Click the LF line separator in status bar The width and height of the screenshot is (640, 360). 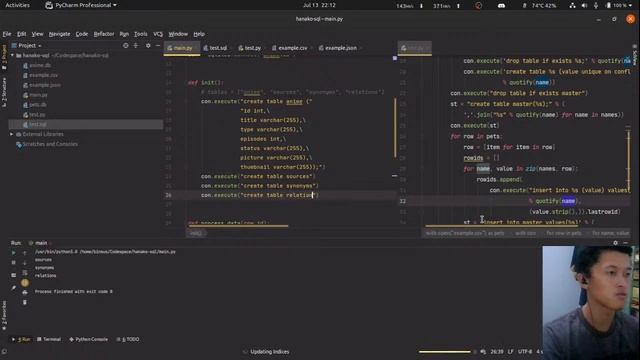click(x=510, y=351)
